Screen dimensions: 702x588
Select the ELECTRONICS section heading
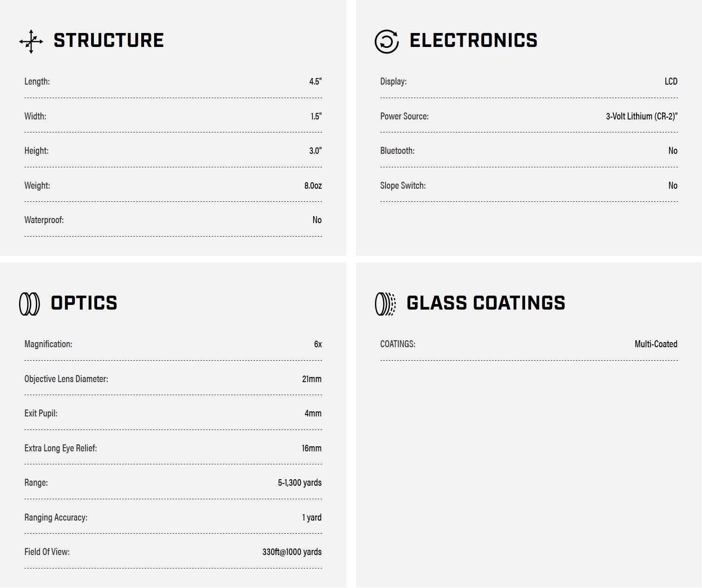click(x=473, y=40)
